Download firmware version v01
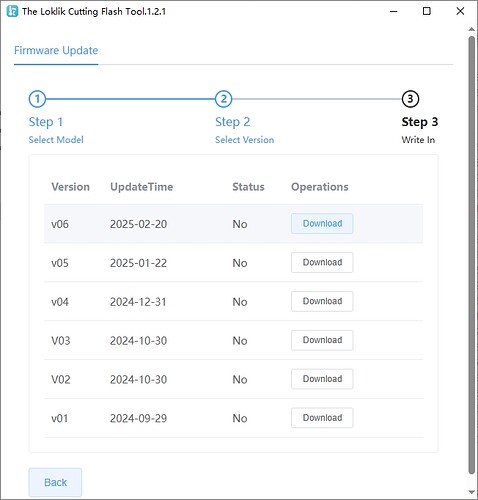Image resolution: width=478 pixels, height=500 pixels. click(322, 418)
